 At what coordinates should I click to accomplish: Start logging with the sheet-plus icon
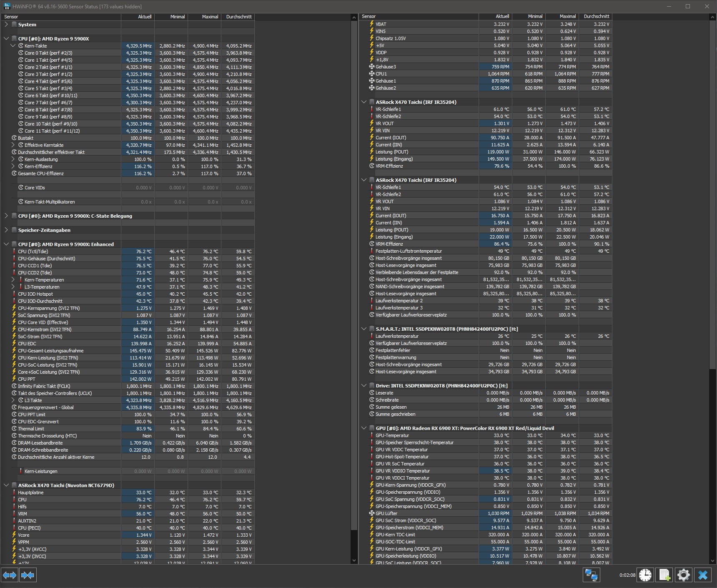point(664,575)
